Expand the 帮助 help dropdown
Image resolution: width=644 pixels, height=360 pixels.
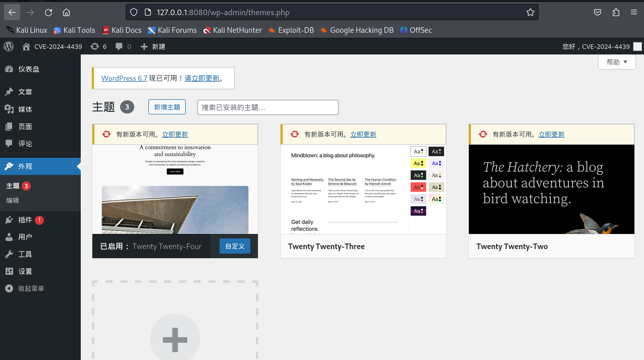coord(617,62)
